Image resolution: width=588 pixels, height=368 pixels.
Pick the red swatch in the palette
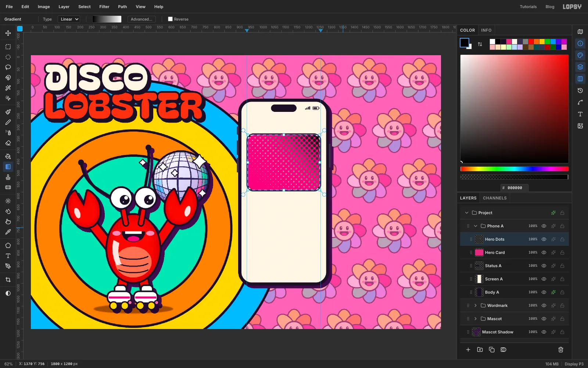click(531, 42)
